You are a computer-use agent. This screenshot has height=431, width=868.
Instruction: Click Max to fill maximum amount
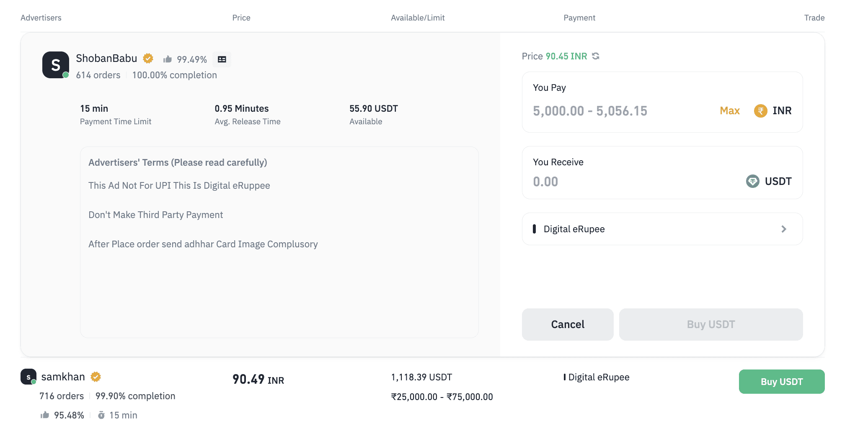click(x=729, y=111)
